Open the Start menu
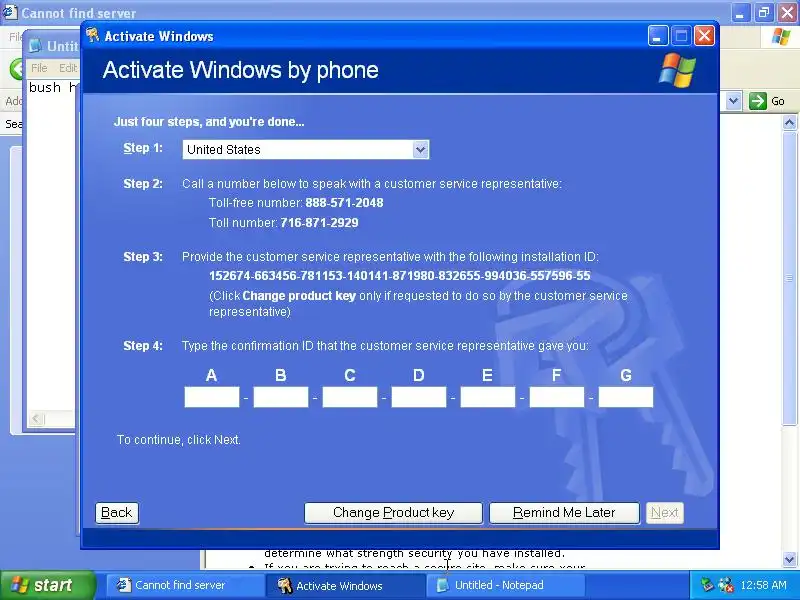The height and width of the screenshot is (600, 800). (x=47, y=585)
